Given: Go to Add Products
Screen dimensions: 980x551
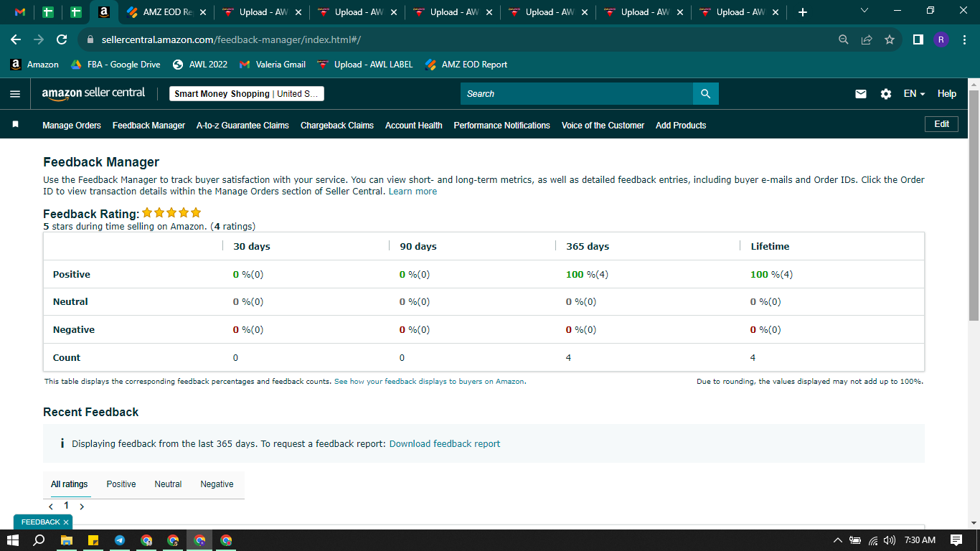Looking at the screenshot, I should point(681,126).
